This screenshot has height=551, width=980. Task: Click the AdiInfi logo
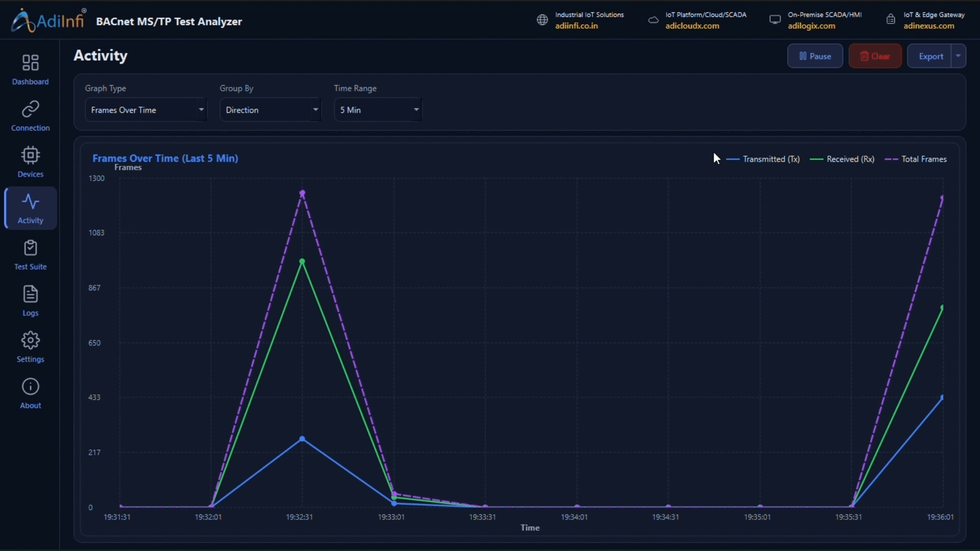[48, 20]
